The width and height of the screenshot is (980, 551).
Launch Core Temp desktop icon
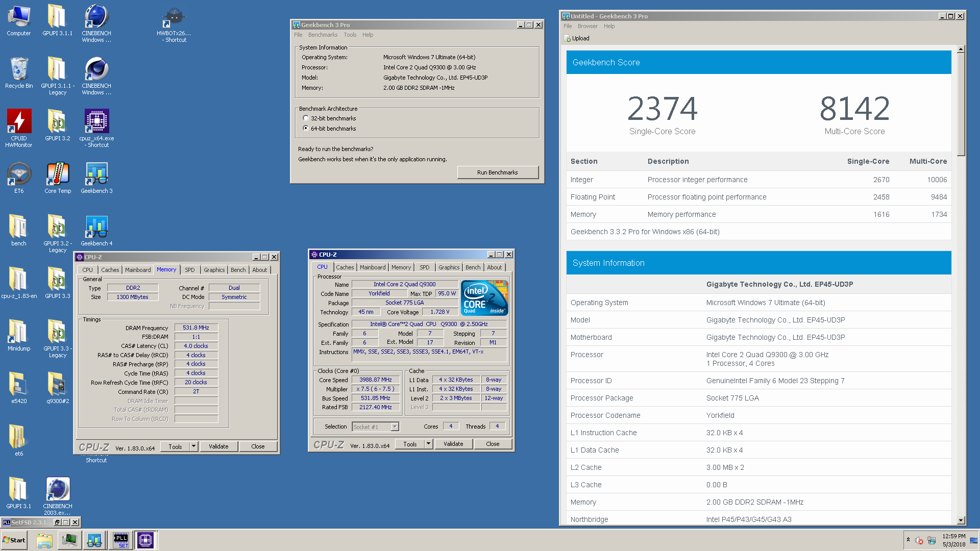[58, 178]
